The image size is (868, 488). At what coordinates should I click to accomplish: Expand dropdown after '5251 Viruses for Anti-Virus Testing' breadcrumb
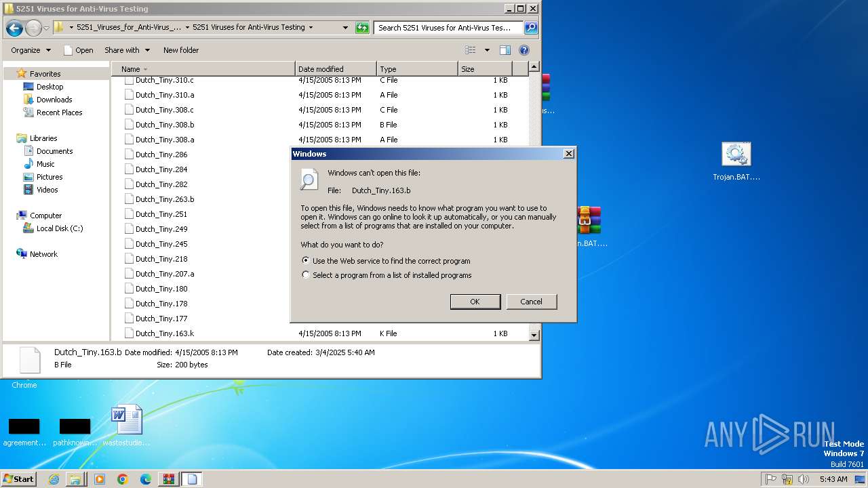[311, 28]
